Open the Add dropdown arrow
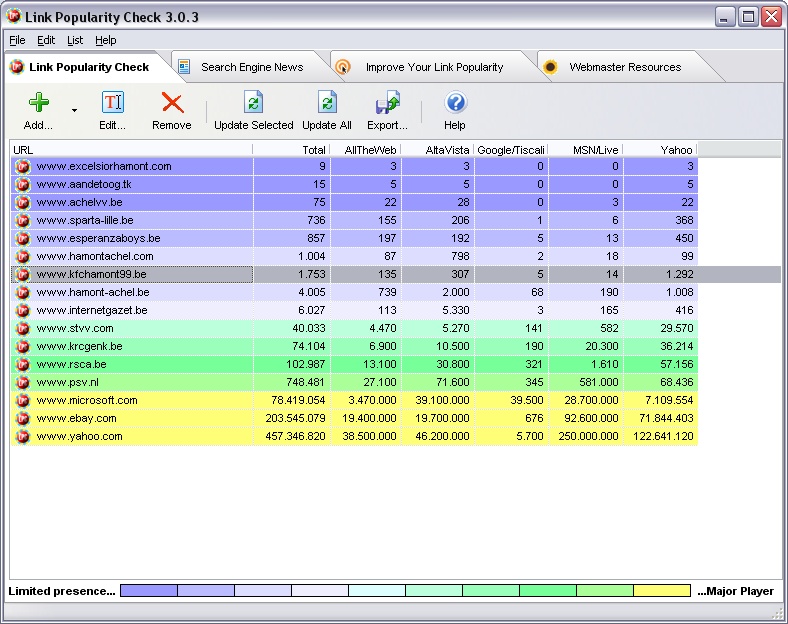The width and height of the screenshot is (788, 624). click(74, 110)
